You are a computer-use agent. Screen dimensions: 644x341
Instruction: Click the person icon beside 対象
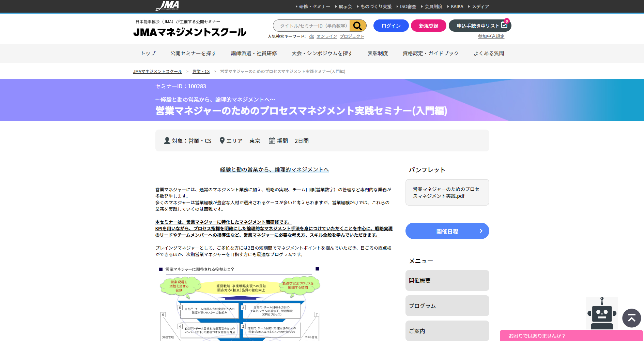pos(167,140)
